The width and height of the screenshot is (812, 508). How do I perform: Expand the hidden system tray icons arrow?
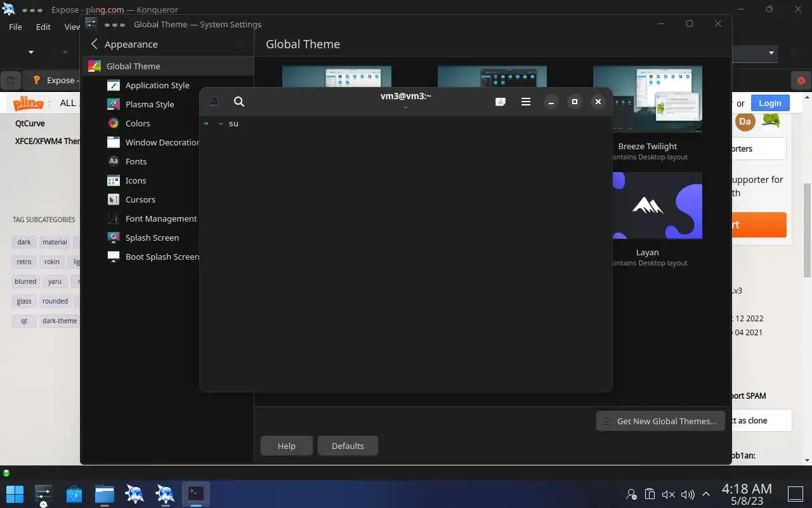pos(705,494)
